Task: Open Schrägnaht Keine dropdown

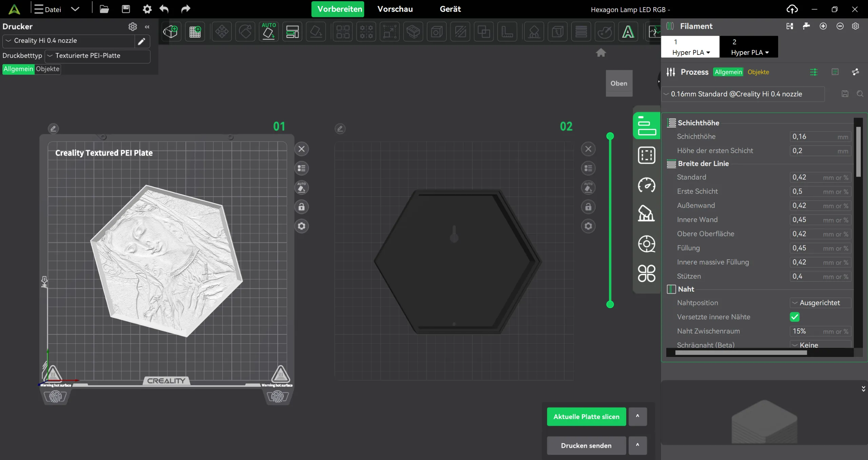Action: click(x=820, y=344)
